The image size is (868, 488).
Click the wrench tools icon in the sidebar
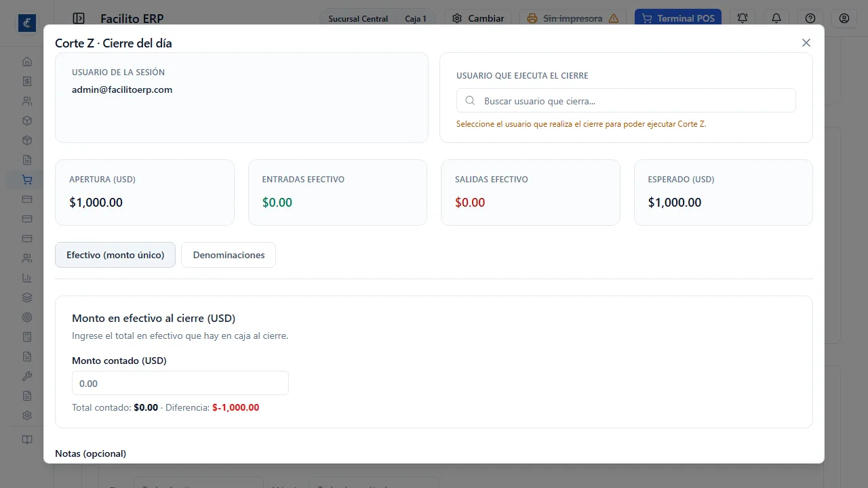click(x=27, y=376)
